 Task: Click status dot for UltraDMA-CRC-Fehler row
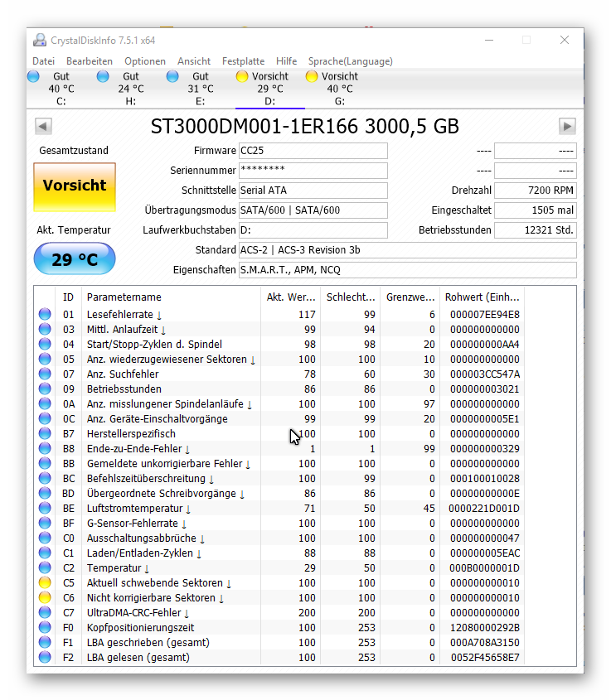(45, 612)
